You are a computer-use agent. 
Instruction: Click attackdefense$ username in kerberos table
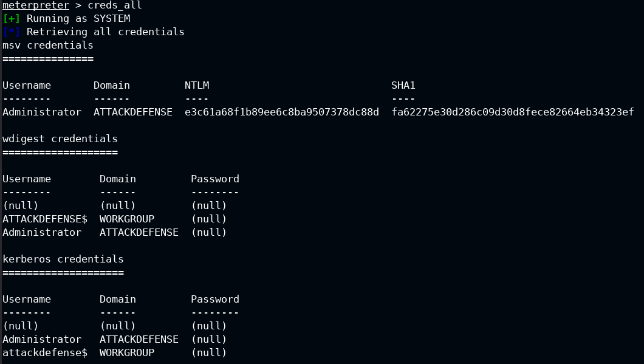click(x=45, y=353)
